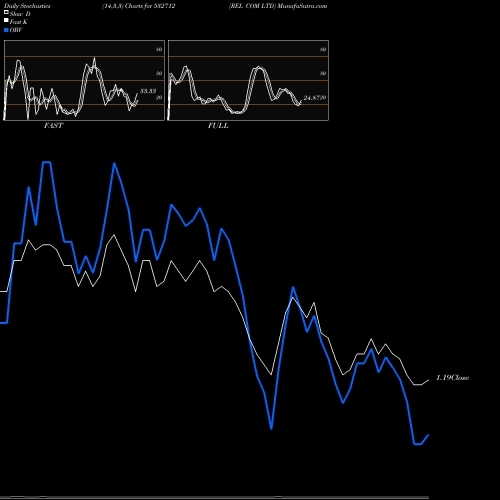
Task: Click the '(REL COM LTD) MunafaSutra.com' text
Action: pos(278,6)
